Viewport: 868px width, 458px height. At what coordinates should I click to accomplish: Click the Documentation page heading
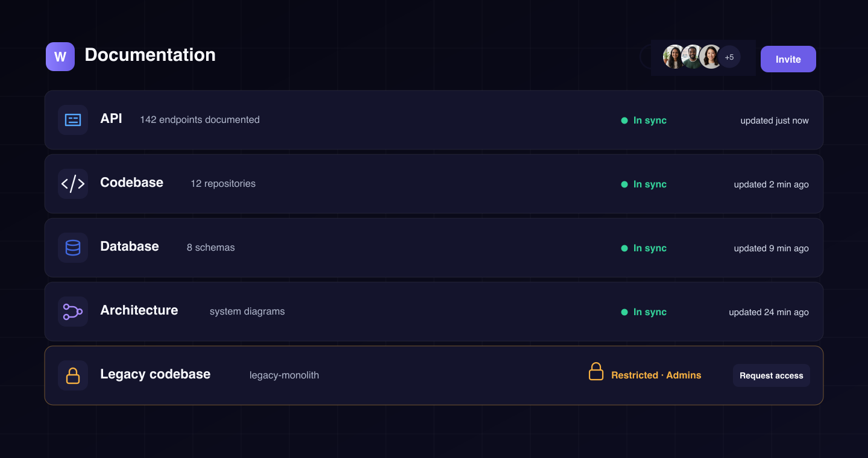(150, 55)
